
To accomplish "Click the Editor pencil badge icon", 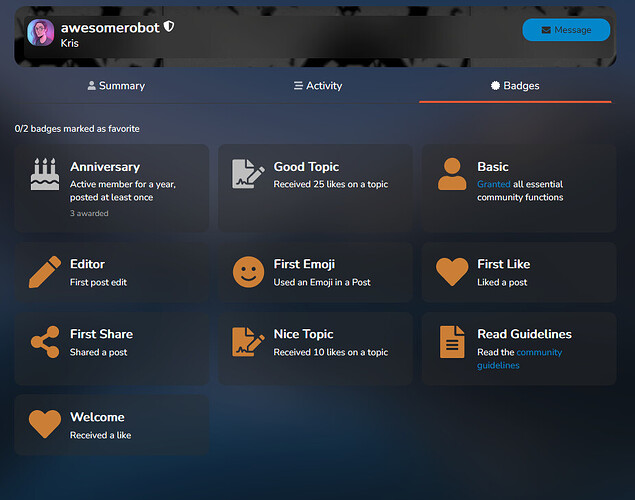I will click(45, 272).
